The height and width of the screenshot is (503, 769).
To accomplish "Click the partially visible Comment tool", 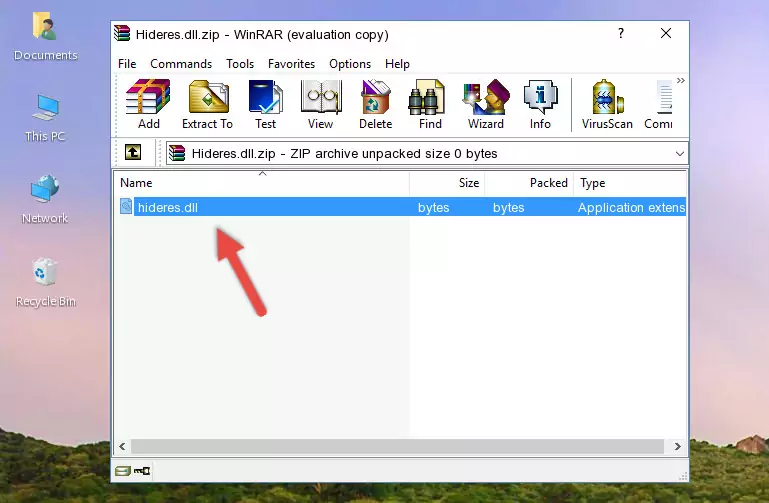I will pyautogui.click(x=659, y=104).
